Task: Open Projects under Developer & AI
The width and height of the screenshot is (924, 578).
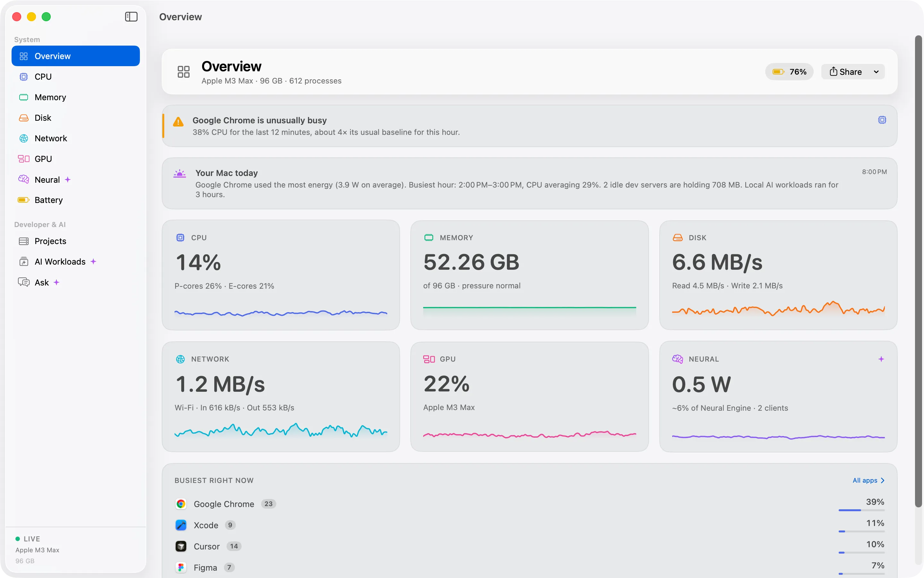Action: coord(76,241)
